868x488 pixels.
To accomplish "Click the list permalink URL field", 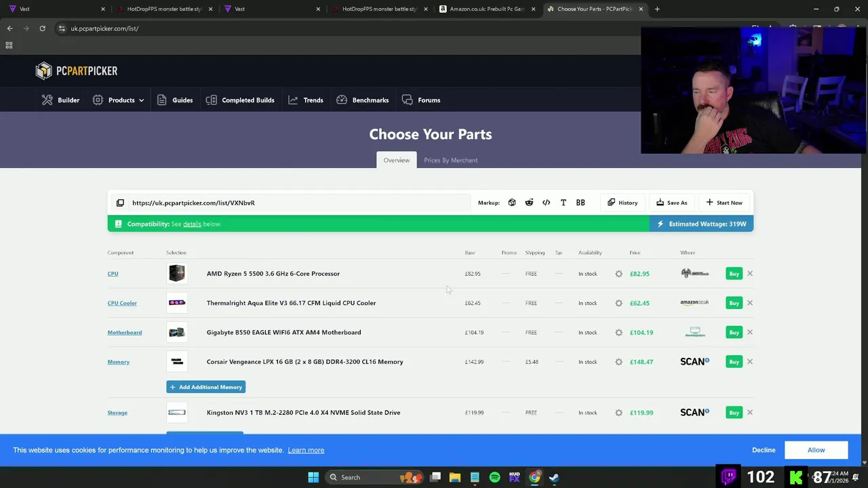I will pyautogui.click(x=298, y=203).
